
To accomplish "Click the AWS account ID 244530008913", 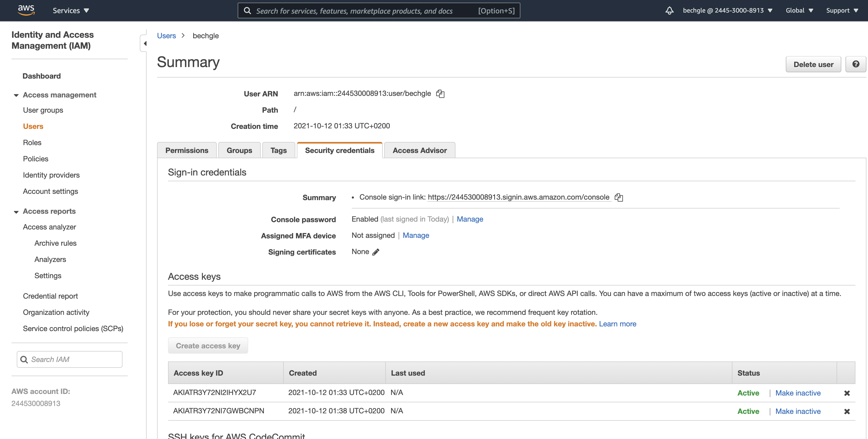I will [36, 403].
